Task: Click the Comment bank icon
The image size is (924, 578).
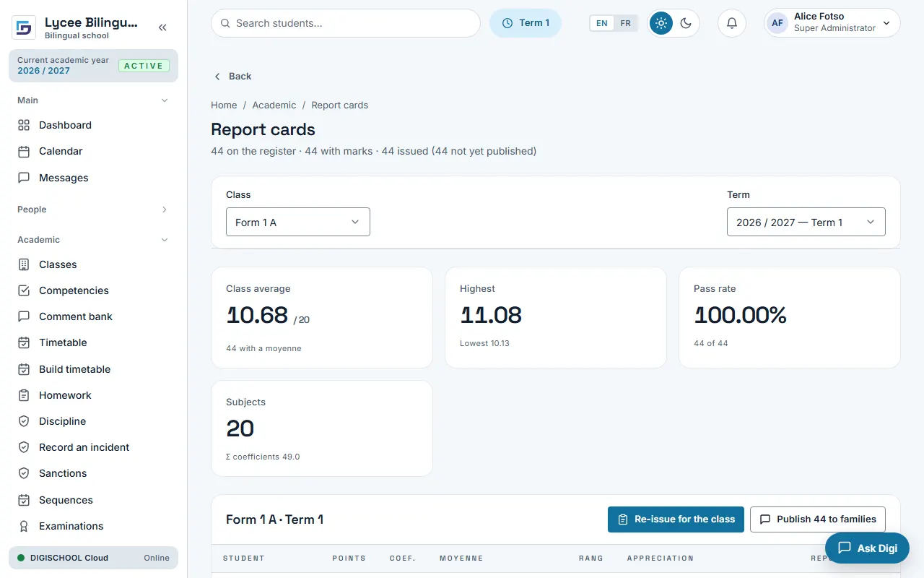Action: tap(24, 316)
